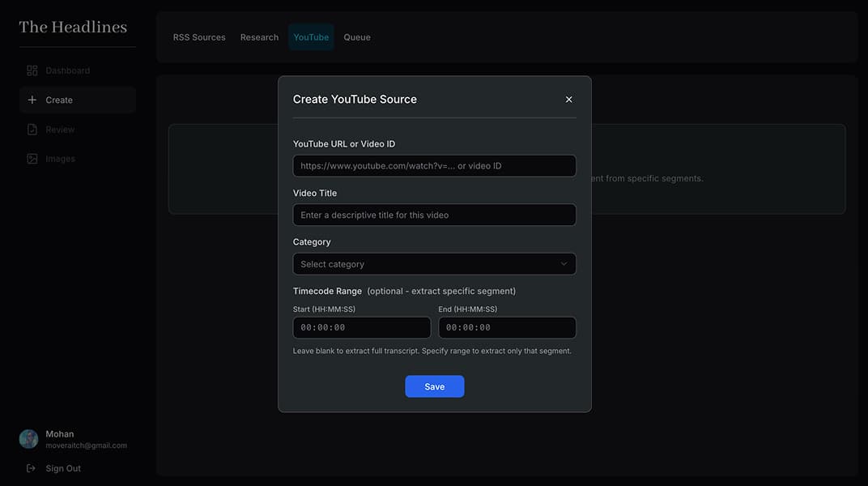Open the Select category dropdown
Image resolution: width=868 pixels, height=486 pixels.
[x=434, y=263]
